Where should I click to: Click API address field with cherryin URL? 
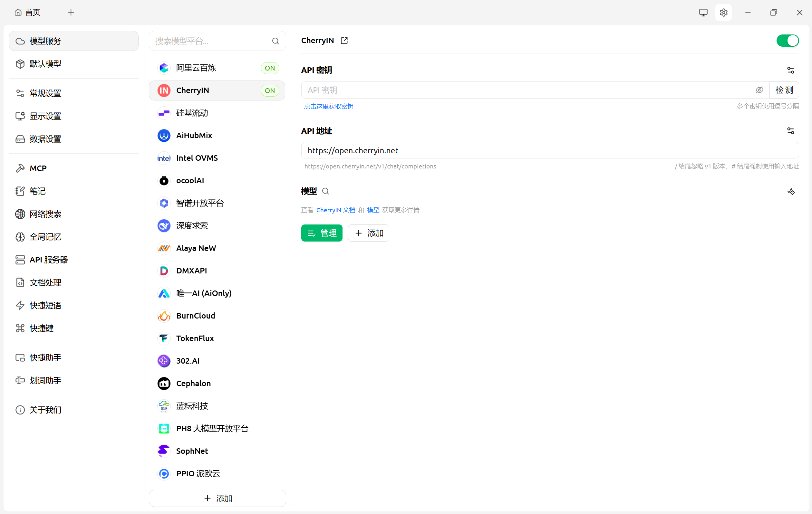pos(550,150)
